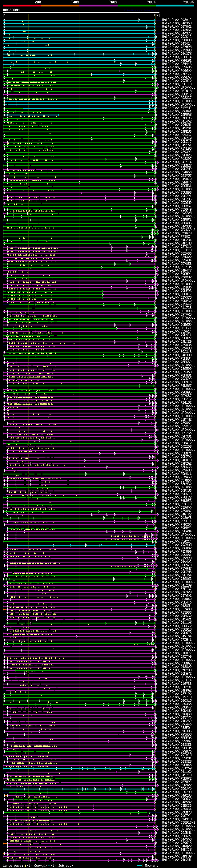Click the UniRef100_P93705 label
This screenshot has height=868, width=197.
(x=177, y=213)
